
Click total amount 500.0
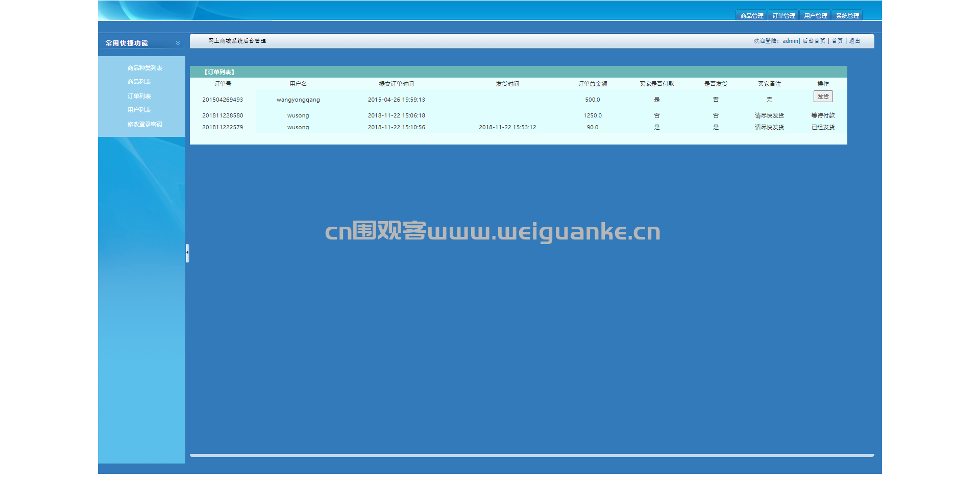pyautogui.click(x=593, y=100)
